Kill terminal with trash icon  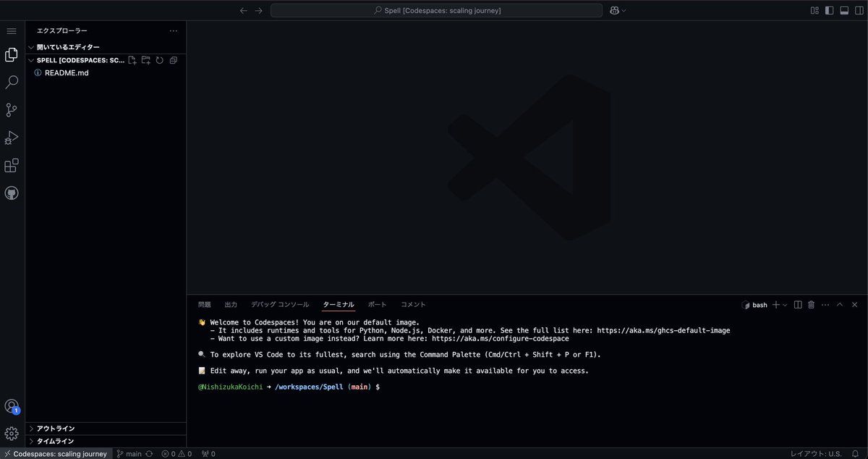(x=812, y=305)
